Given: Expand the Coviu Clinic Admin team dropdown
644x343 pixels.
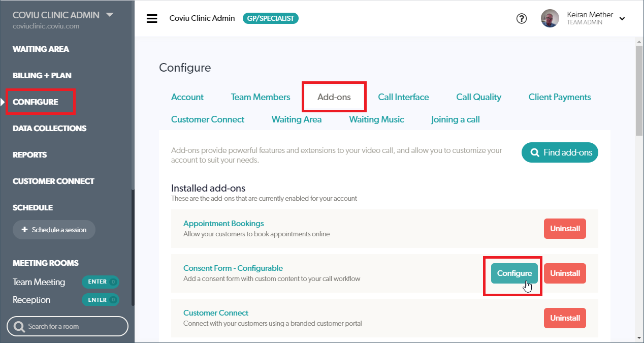Looking at the screenshot, I should point(110,15).
